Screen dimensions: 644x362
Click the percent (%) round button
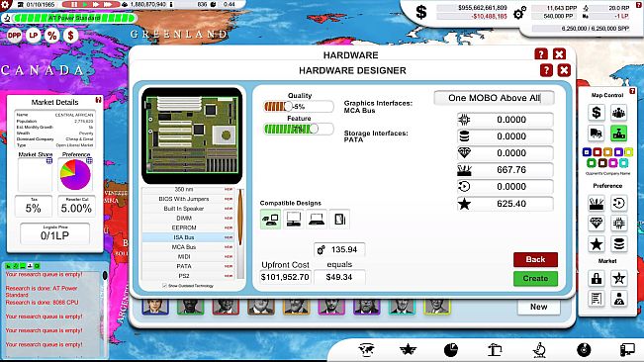pyautogui.click(x=51, y=36)
